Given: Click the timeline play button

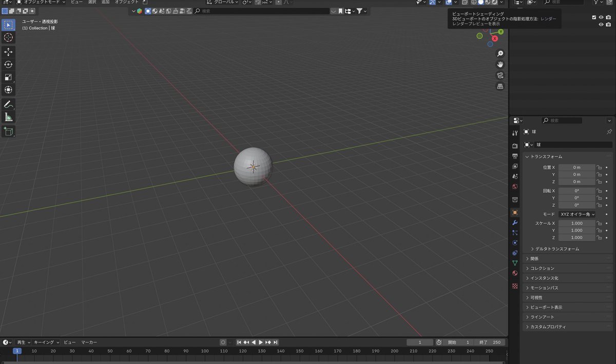Looking at the screenshot, I should point(261,342).
